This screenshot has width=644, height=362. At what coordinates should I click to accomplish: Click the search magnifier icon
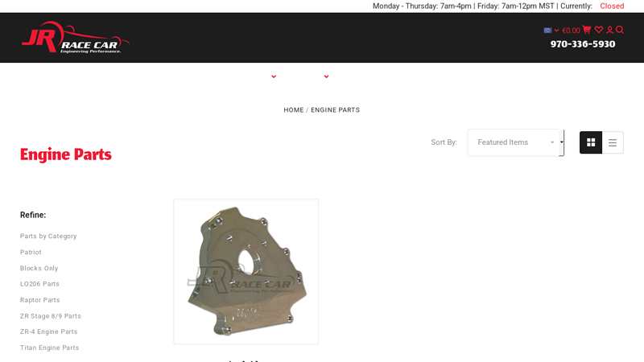pyautogui.click(x=620, y=30)
